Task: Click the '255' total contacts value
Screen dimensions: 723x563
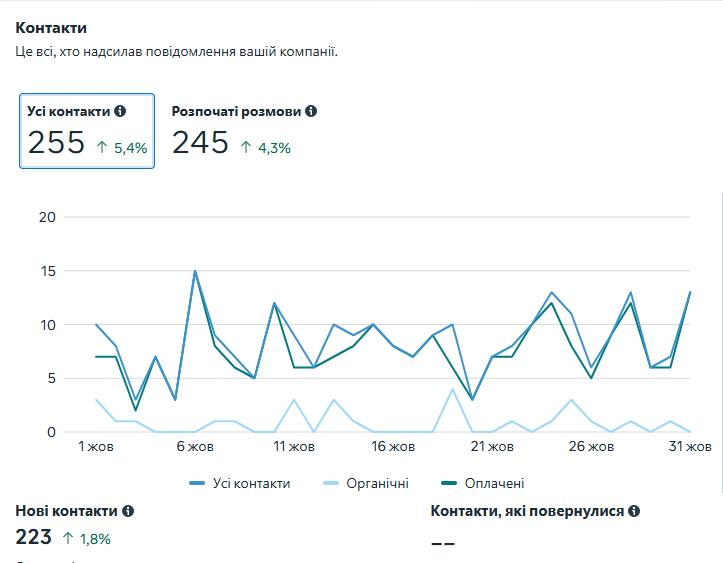Action: 56,142
